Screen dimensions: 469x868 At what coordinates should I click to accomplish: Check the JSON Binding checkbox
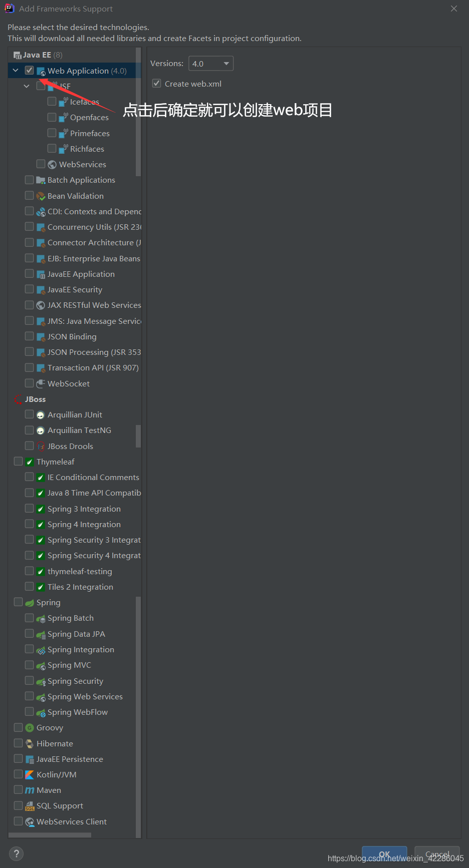(x=29, y=336)
